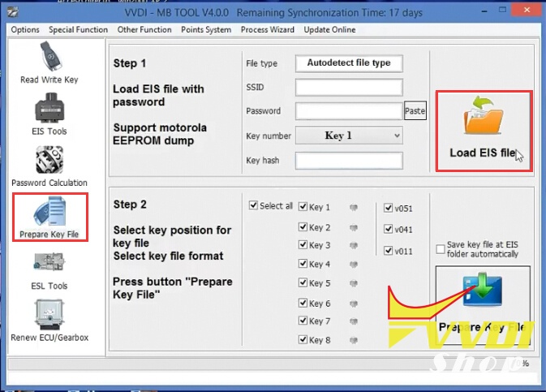The width and height of the screenshot is (546, 392).
Task: Click the Prepare Key File button
Action: (x=483, y=306)
